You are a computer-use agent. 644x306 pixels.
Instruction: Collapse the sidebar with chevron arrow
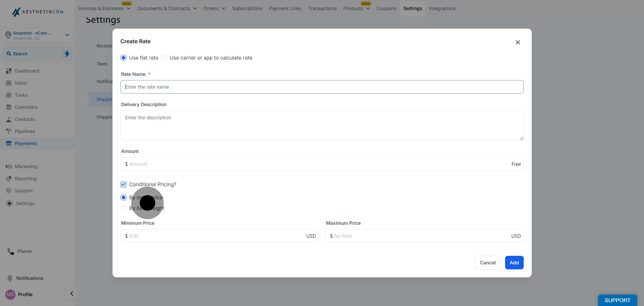point(72,293)
